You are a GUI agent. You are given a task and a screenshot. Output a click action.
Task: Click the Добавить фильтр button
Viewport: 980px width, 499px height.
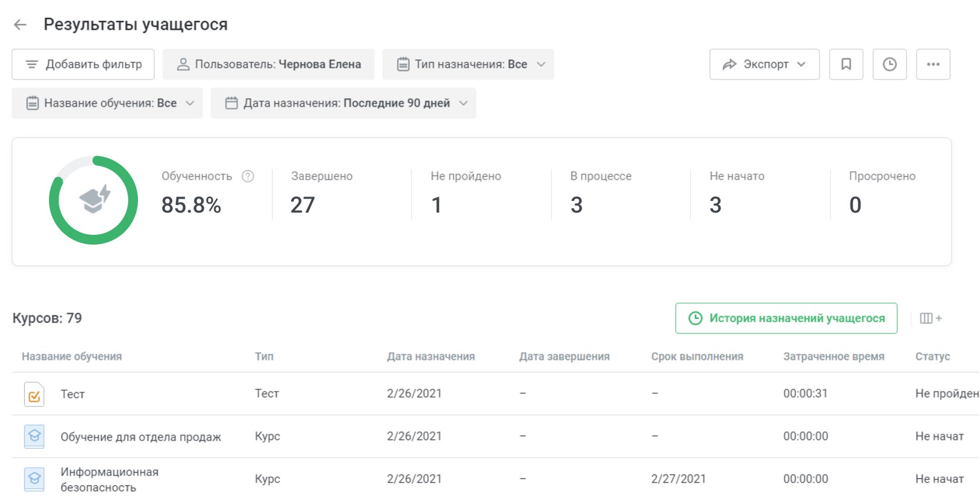point(83,64)
